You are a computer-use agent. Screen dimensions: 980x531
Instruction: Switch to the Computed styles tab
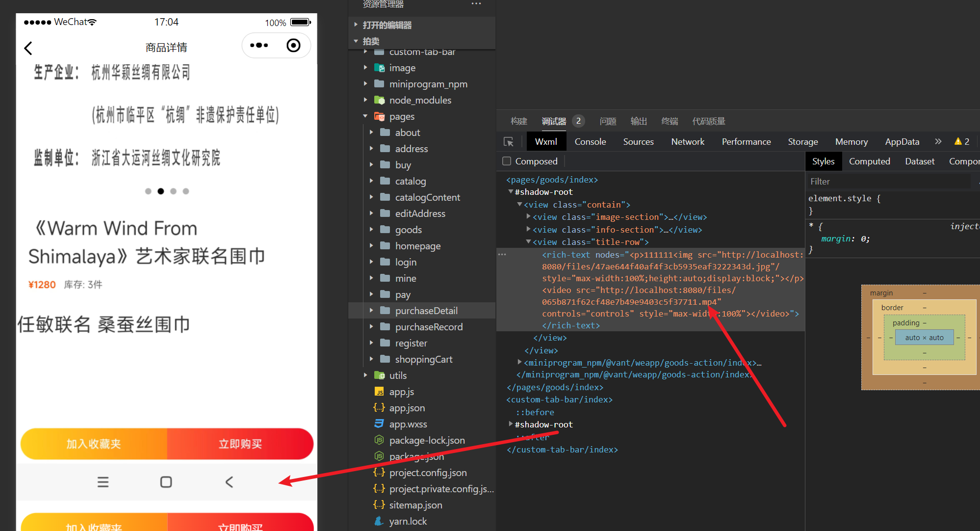[869, 161]
